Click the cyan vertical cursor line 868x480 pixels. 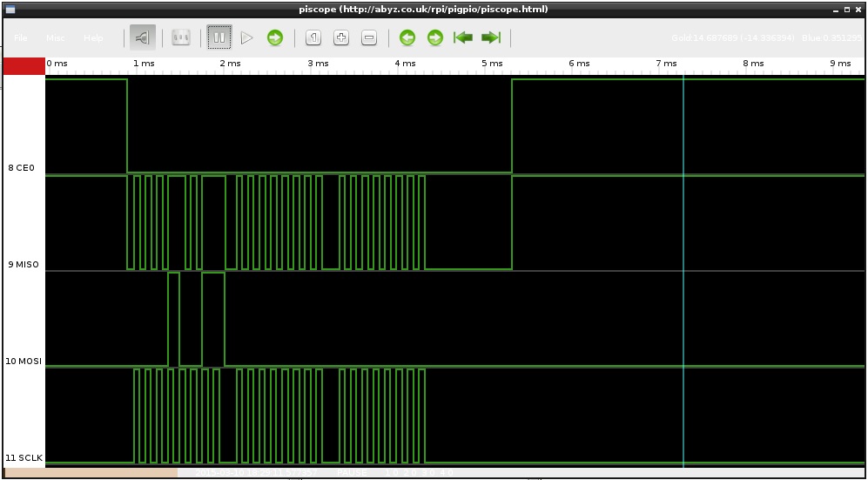coord(683,271)
